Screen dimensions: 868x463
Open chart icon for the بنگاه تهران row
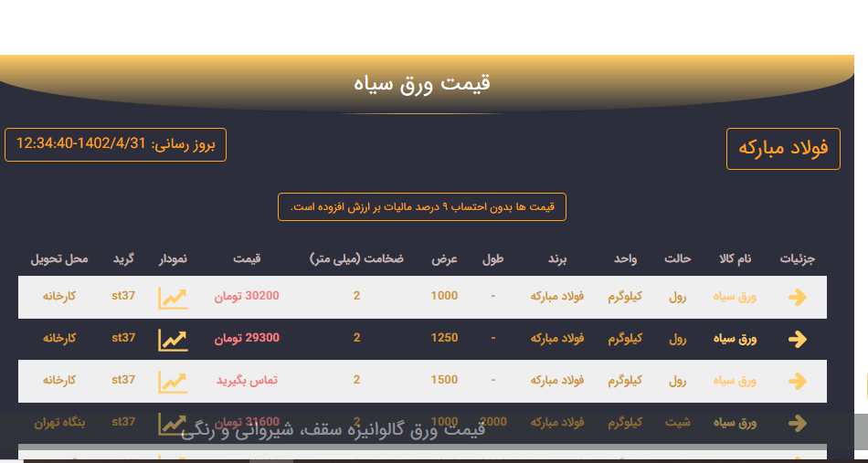click(171, 423)
